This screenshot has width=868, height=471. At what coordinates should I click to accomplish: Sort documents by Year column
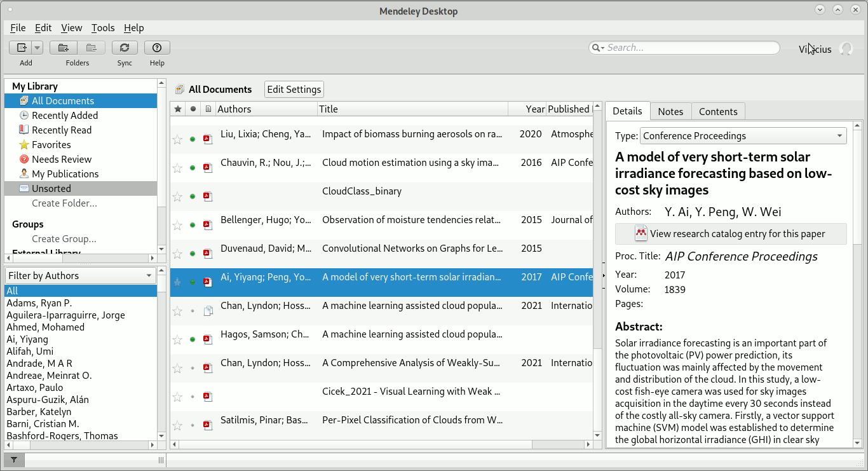point(527,109)
